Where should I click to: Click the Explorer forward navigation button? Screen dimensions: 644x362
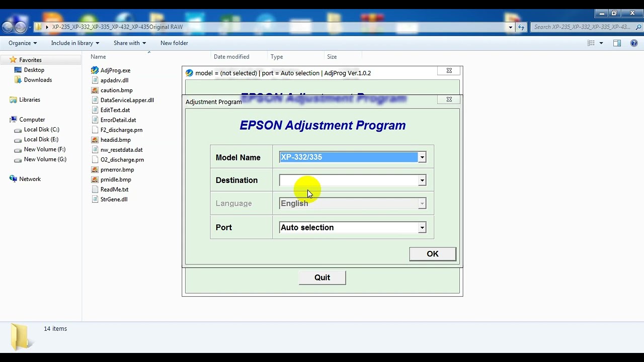click(x=20, y=27)
